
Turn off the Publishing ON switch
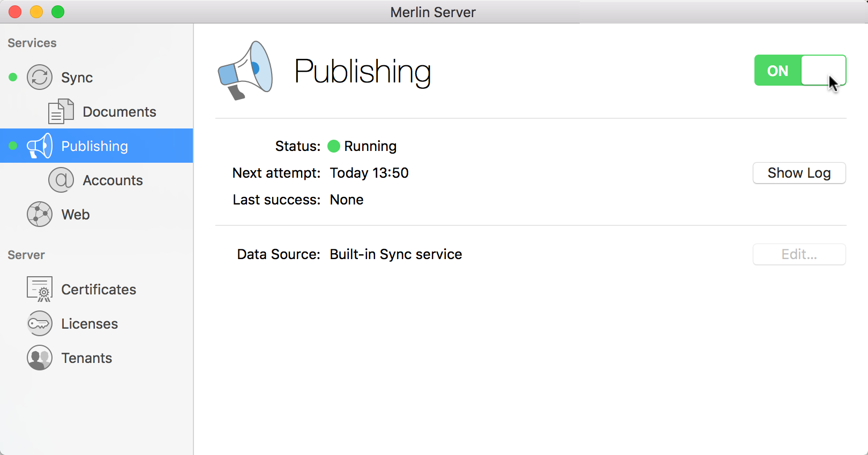pyautogui.click(x=800, y=70)
